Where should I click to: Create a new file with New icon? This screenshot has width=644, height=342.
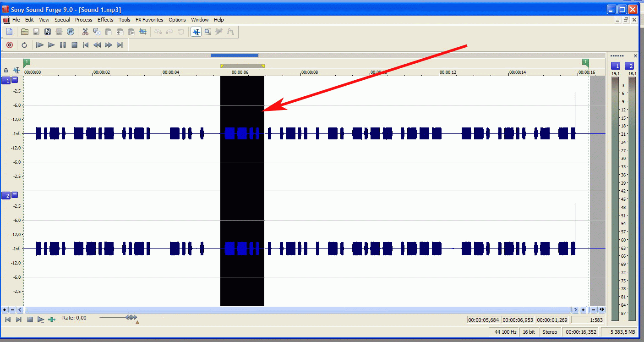pyautogui.click(x=9, y=32)
